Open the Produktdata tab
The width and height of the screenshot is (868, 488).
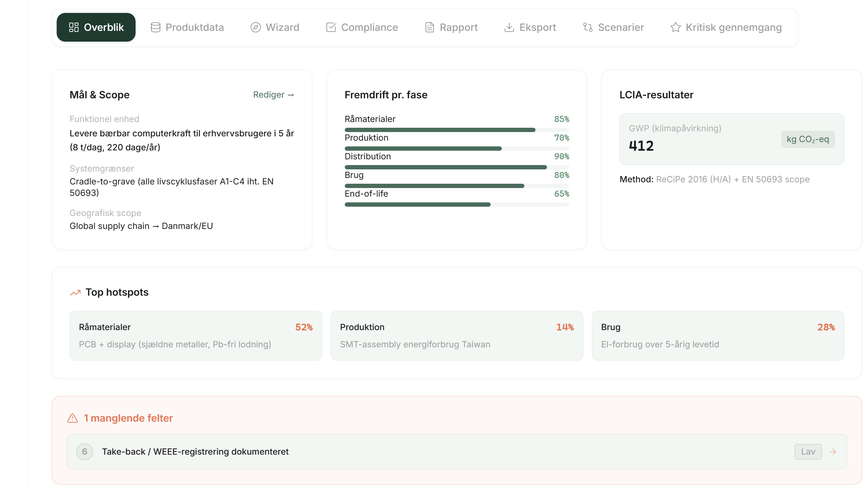pos(187,27)
